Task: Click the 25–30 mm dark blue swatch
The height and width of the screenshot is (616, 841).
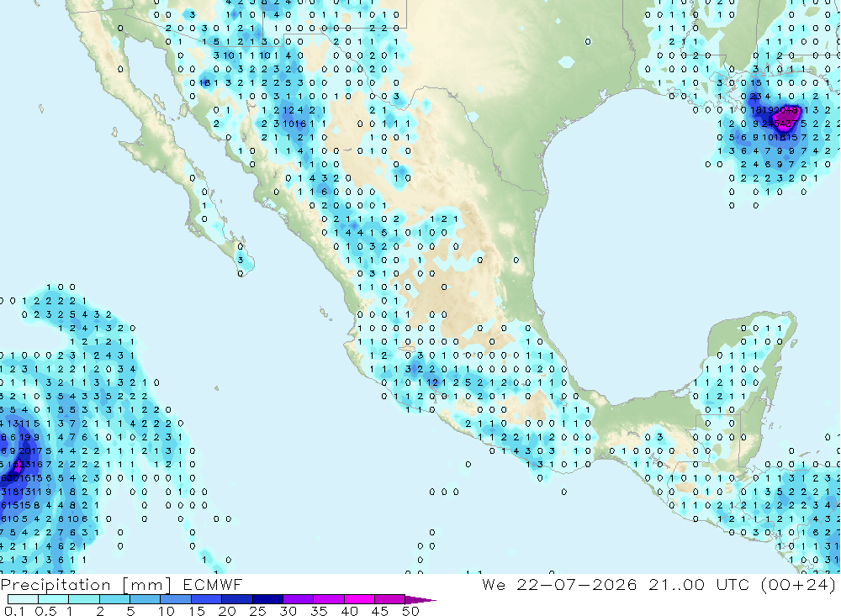Action: (267, 599)
